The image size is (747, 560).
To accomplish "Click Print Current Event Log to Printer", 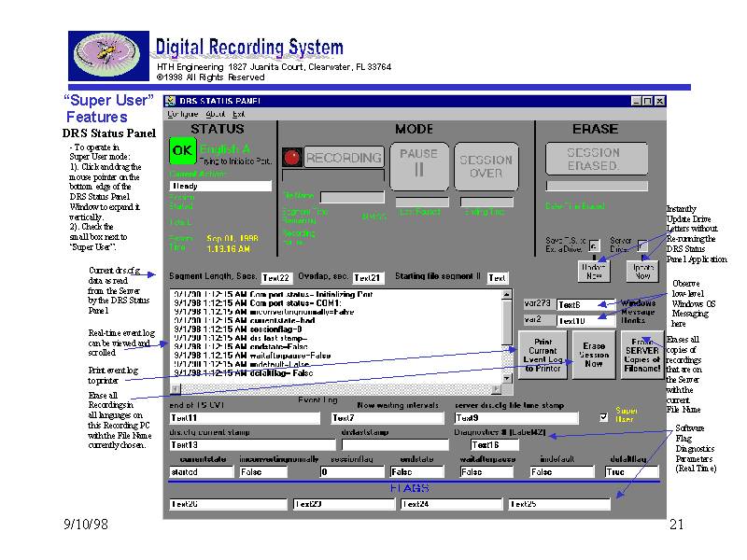I will pyautogui.click(x=542, y=357).
